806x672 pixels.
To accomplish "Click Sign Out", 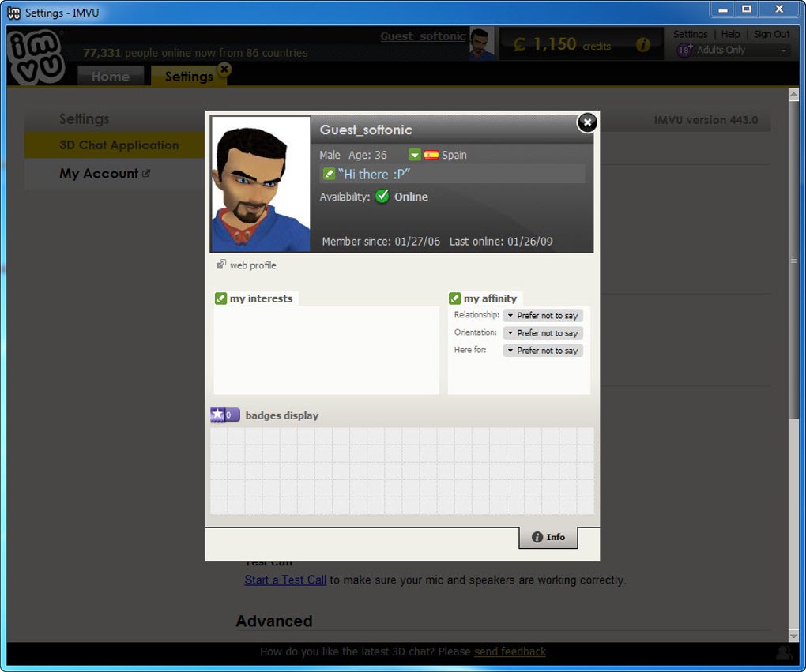I will coord(771,34).
